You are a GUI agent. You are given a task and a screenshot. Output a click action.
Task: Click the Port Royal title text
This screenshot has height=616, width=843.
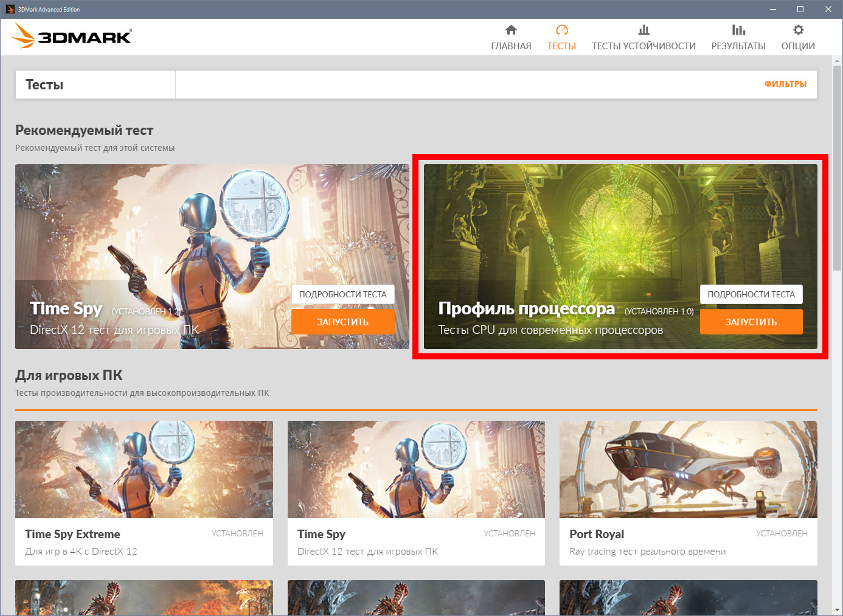[597, 534]
